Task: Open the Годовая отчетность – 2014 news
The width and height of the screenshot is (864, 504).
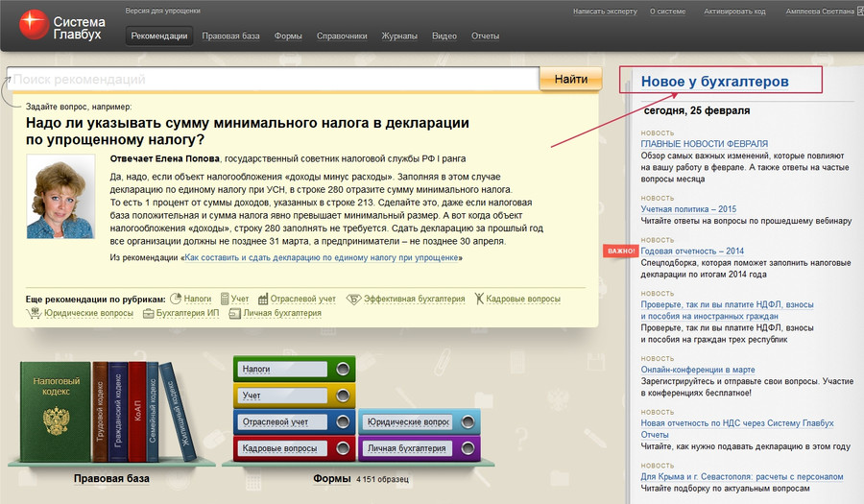Action: click(692, 251)
